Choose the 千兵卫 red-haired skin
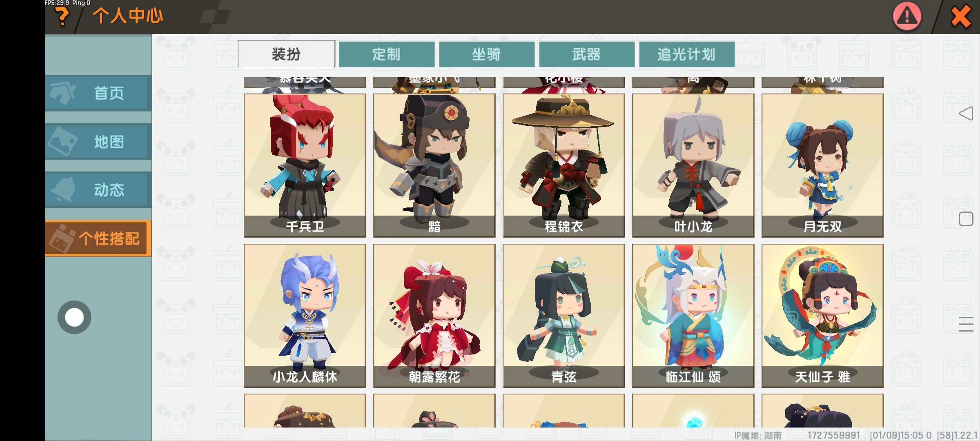 tap(305, 165)
